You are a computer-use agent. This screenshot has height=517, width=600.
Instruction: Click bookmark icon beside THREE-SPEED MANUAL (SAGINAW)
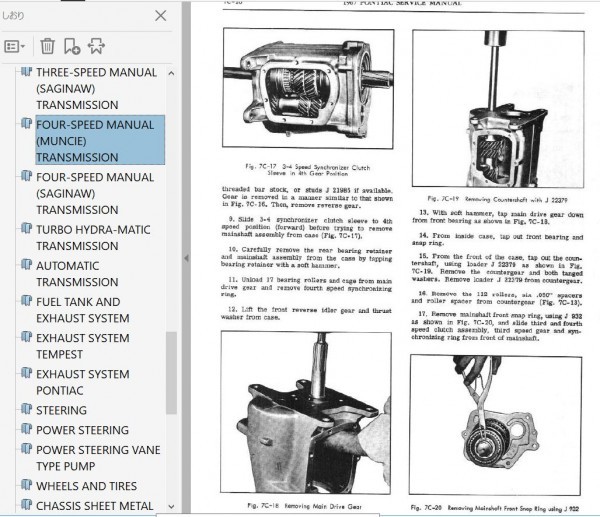(26, 71)
